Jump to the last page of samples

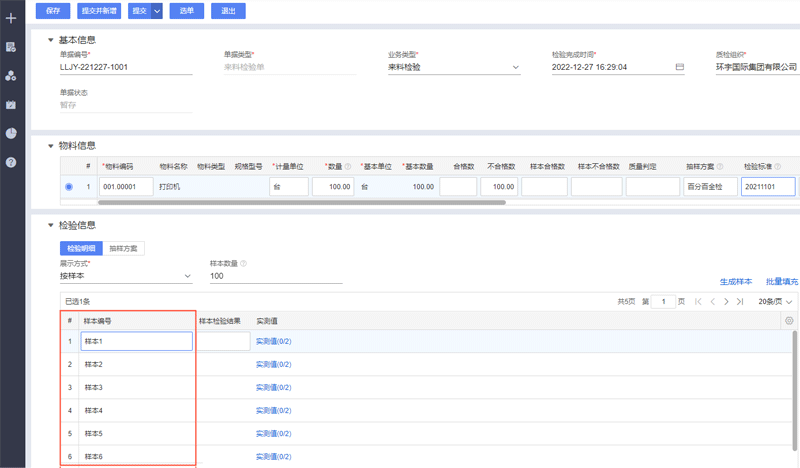pos(740,301)
